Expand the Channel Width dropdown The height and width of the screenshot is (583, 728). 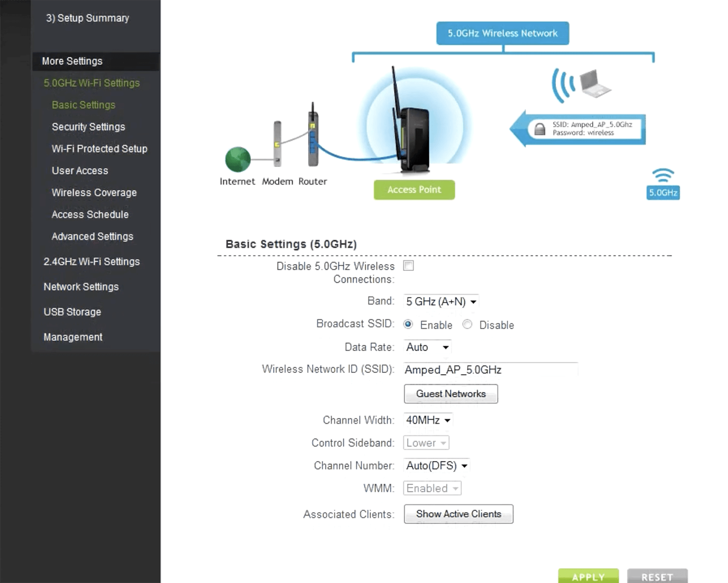[428, 420]
